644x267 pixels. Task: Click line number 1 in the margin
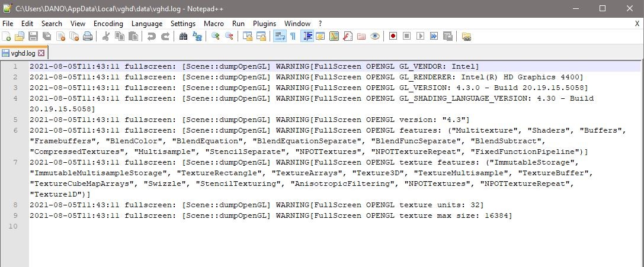click(x=15, y=66)
